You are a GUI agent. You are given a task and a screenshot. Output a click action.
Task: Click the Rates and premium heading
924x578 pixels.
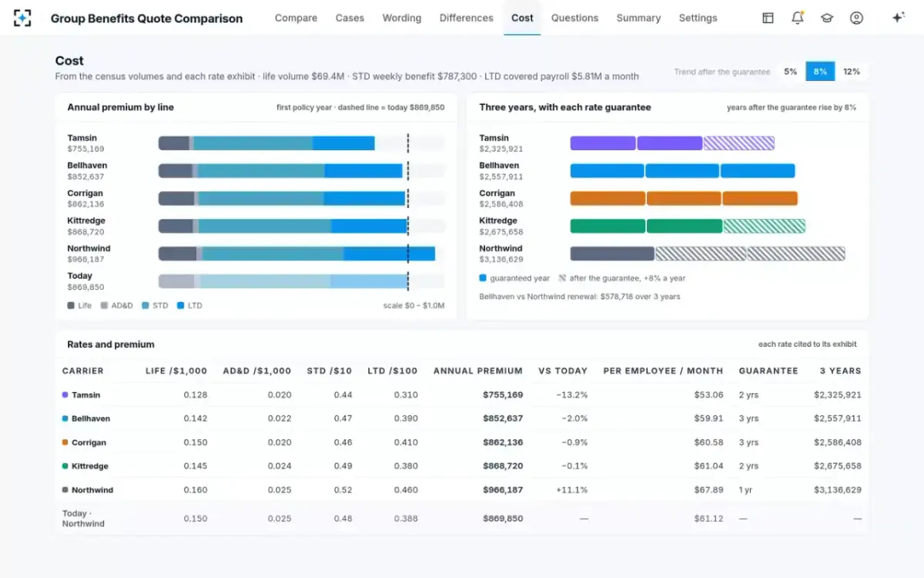111,344
